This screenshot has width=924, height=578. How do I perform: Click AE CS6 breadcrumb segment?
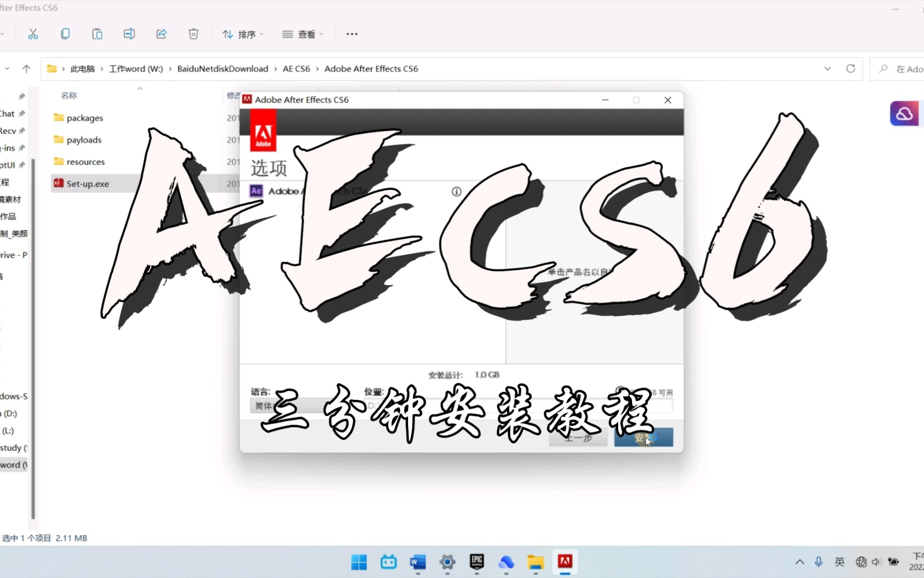click(296, 69)
